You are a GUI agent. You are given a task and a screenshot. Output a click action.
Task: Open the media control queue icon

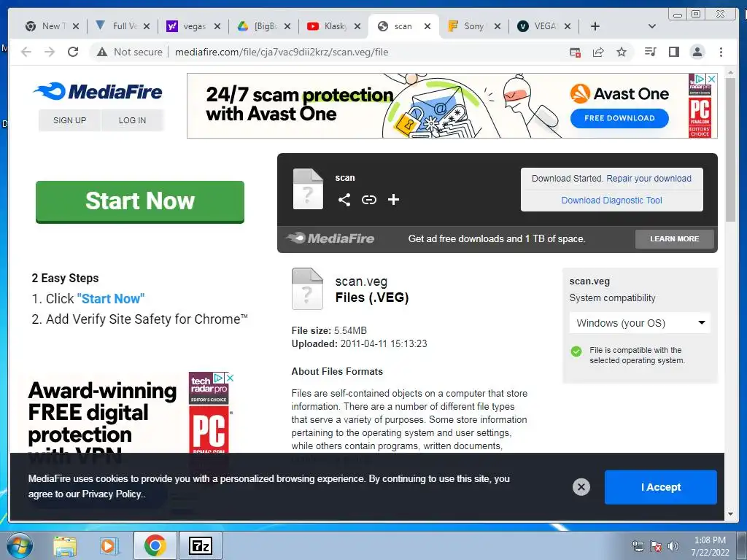tap(650, 52)
